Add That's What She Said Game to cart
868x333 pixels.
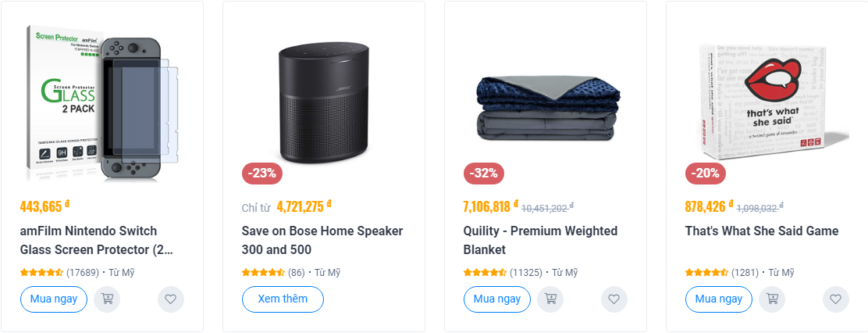coord(772,299)
